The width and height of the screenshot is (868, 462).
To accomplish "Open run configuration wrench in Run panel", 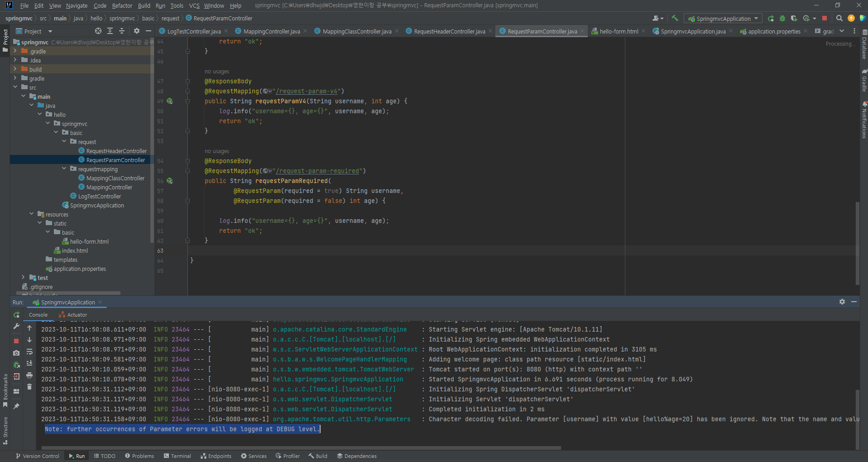I will tap(16, 326).
